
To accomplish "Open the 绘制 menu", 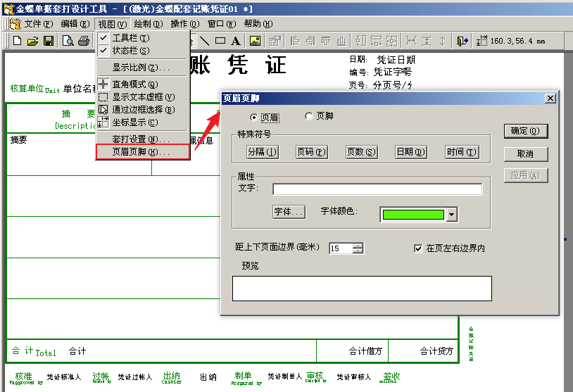I will (x=147, y=23).
